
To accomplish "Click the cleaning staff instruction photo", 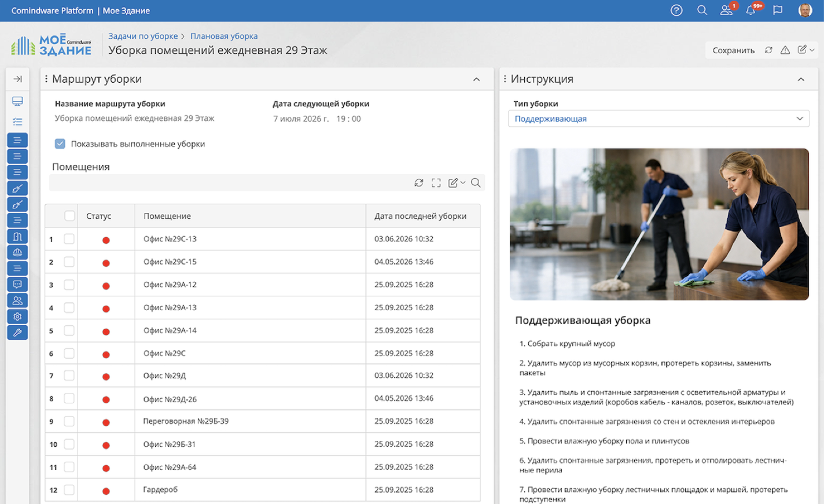I will [x=659, y=224].
